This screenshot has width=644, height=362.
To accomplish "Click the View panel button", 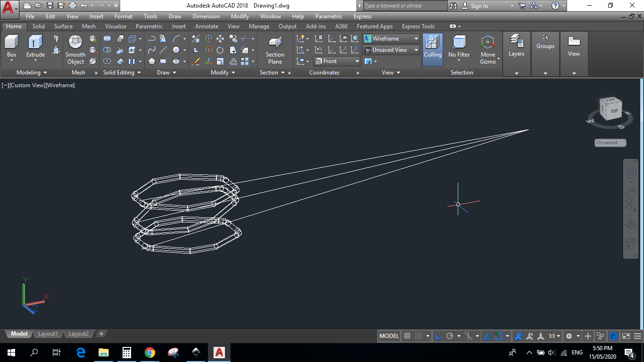I will pyautogui.click(x=574, y=46).
